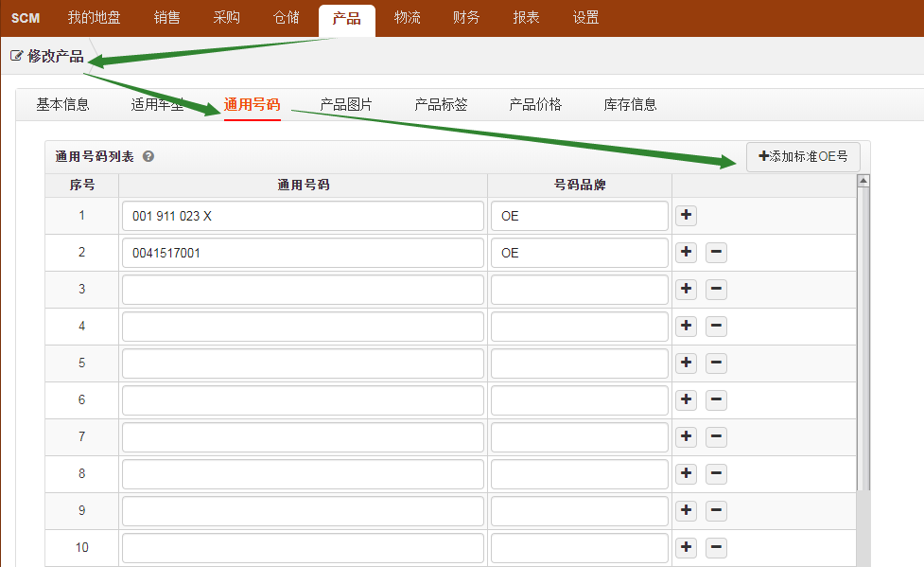This screenshot has width=924, height=567.
Task: Click the plus icon in row 10
Action: (686, 547)
